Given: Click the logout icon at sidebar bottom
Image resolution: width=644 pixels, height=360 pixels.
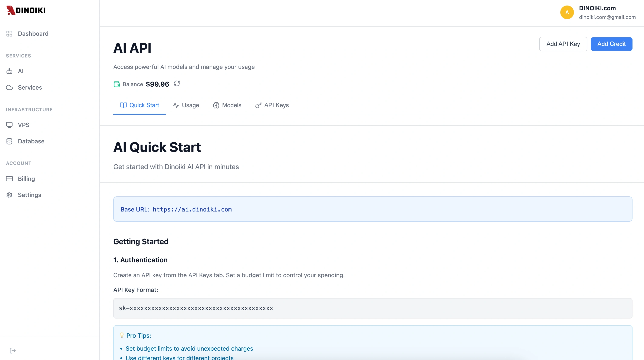Looking at the screenshot, I should click(x=13, y=350).
